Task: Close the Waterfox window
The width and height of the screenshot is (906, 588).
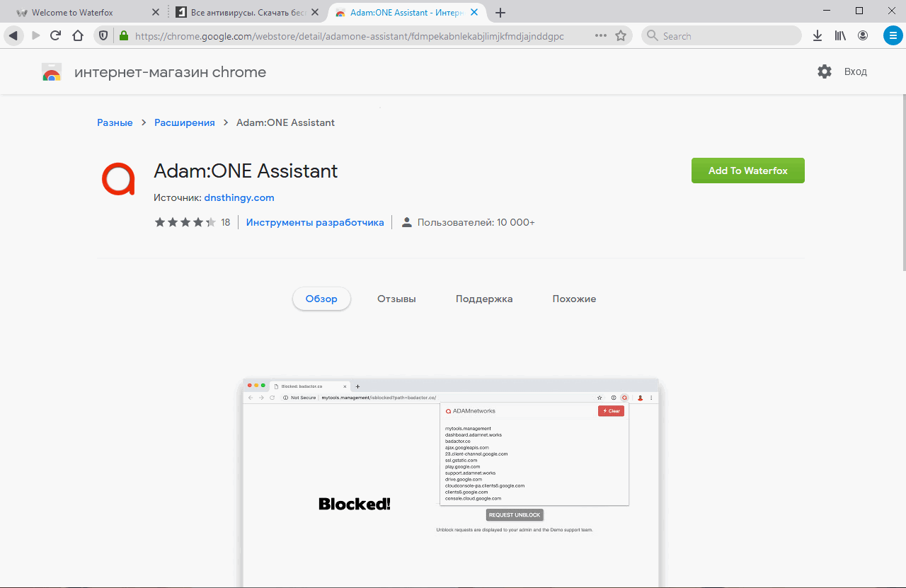Action: (890, 11)
